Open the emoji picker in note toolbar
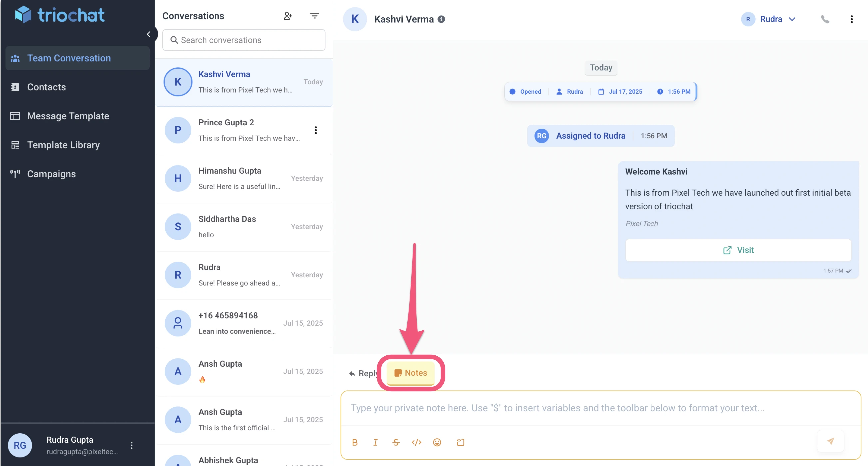Viewport: 868px width, 466px height. pos(437,442)
